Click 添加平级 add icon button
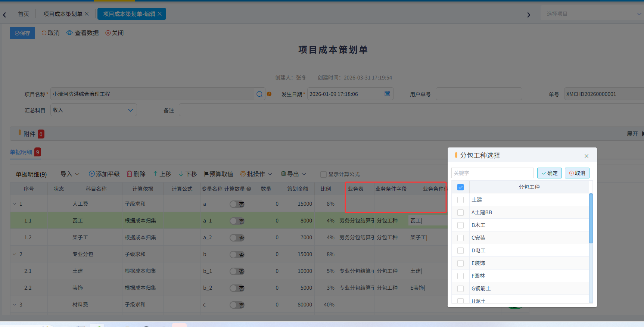 tap(104, 174)
